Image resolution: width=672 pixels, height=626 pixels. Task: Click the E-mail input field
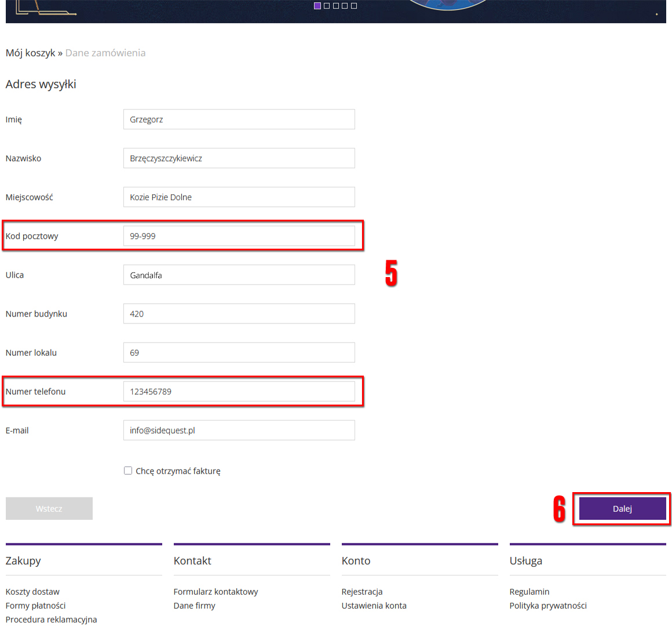[239, 430]
